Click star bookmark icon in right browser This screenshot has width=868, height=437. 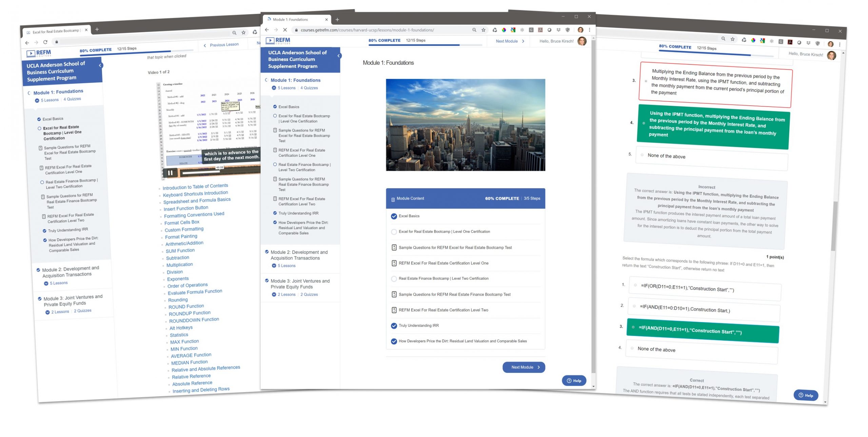click(733, 39)
